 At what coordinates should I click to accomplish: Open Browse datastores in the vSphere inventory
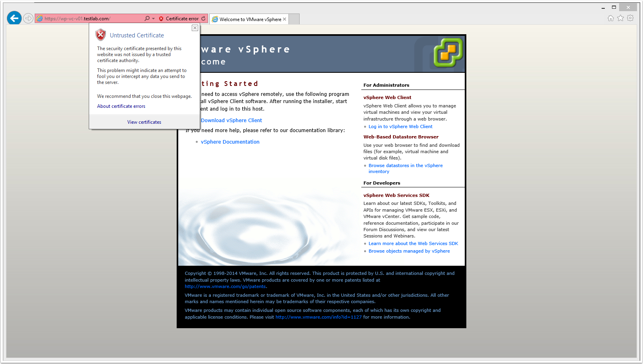[405, 169]
